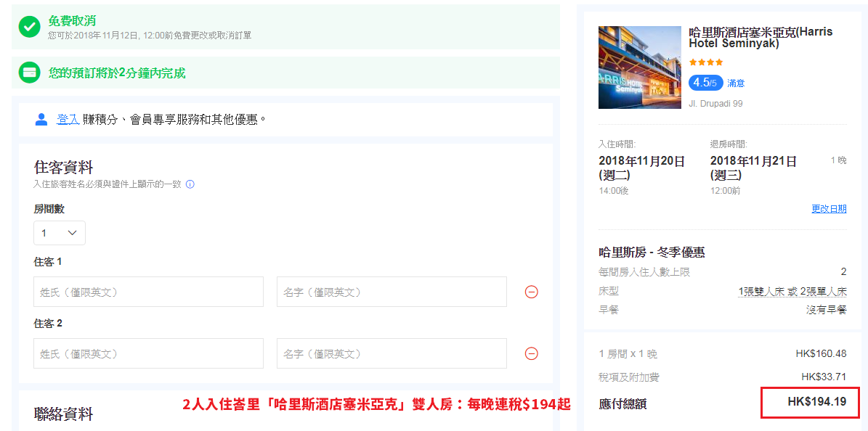Focus guest 2 surname input field
Screen dimensions: 868x431
point(148,353)
